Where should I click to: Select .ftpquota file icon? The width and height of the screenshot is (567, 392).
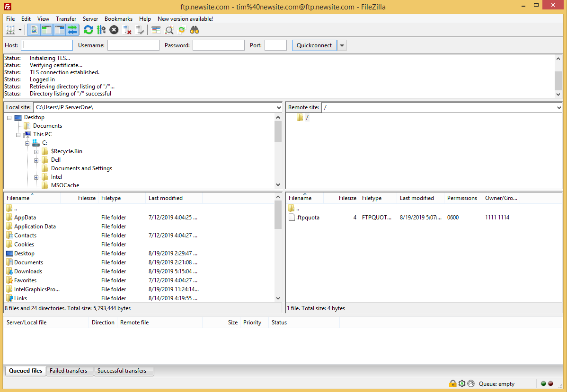tap(292, 217)
